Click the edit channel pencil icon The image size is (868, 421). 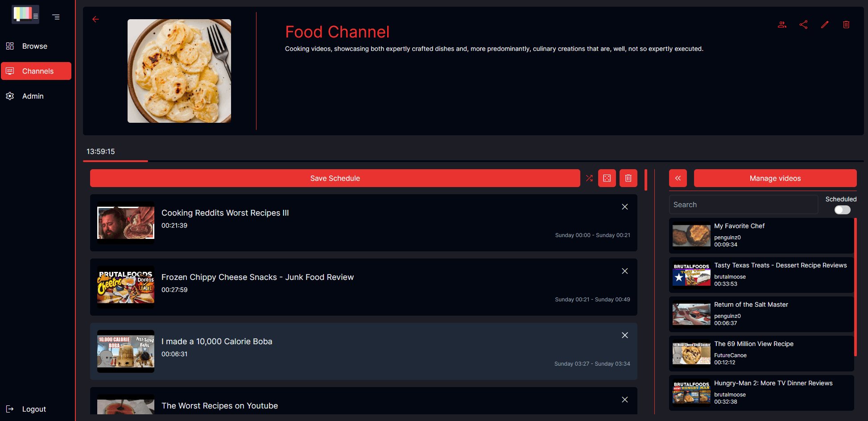click(825, 25)
